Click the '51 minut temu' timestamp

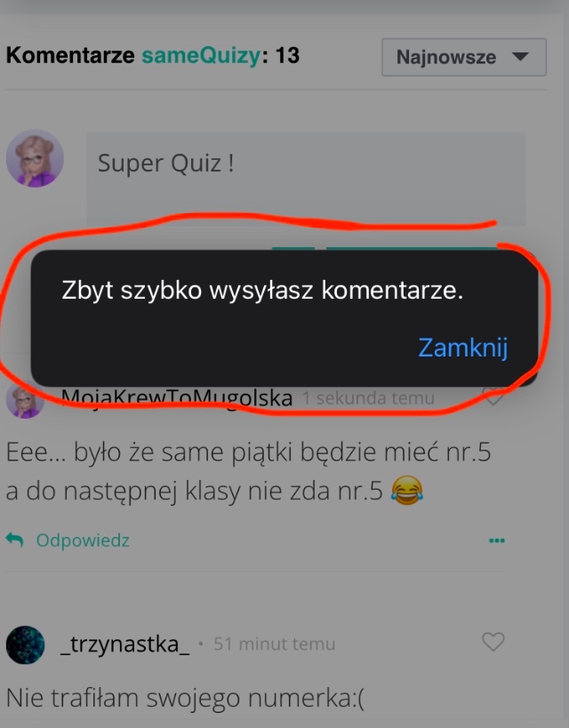pos(274,644)
